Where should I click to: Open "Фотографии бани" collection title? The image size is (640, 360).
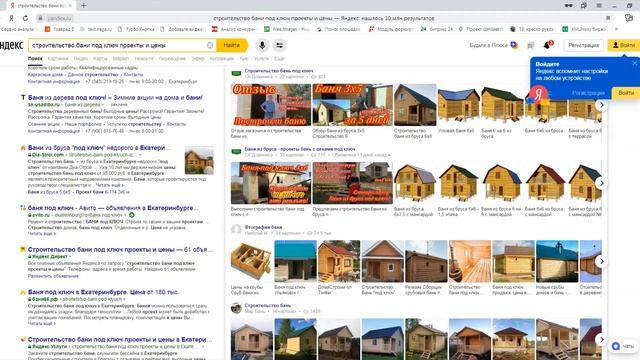coord(263,227)
